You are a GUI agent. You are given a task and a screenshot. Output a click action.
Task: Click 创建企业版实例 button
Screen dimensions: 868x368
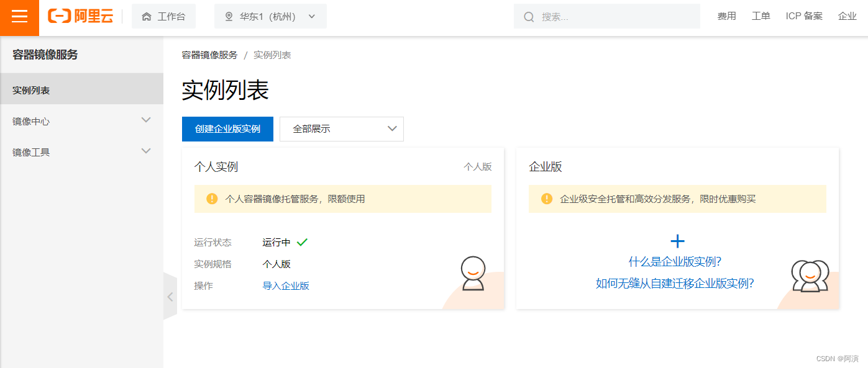[x=227, y=128]
